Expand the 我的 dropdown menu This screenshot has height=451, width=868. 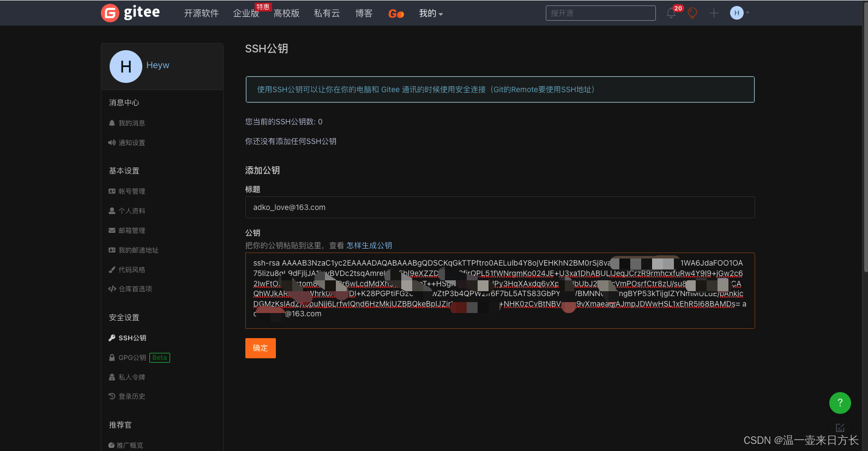click(x=431, y=13)
